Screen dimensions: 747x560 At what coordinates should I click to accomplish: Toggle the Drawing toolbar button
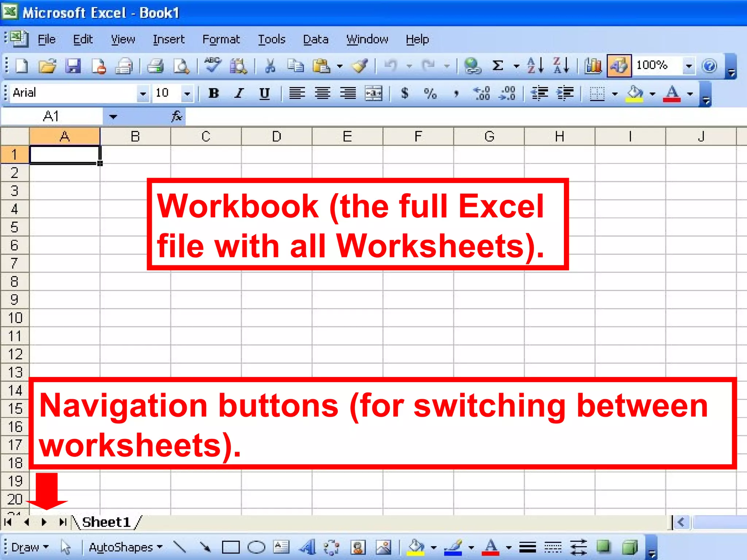tap(619, 66)
